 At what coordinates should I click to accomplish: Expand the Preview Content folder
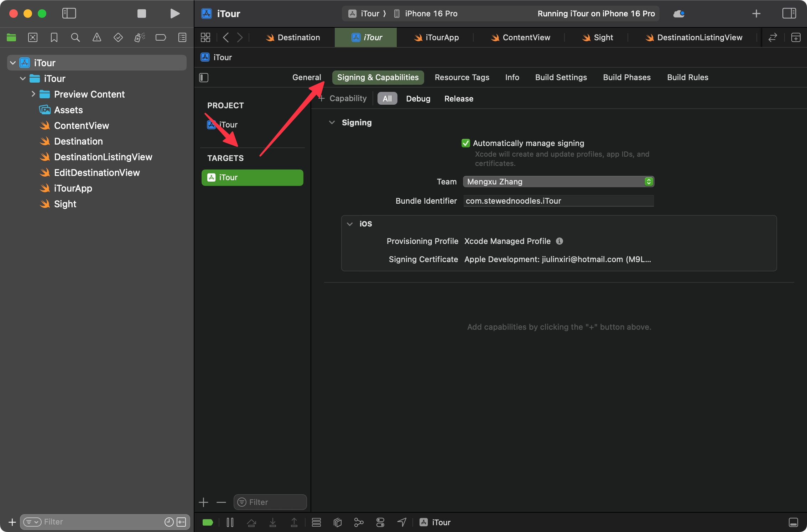(x=33, y=94)
